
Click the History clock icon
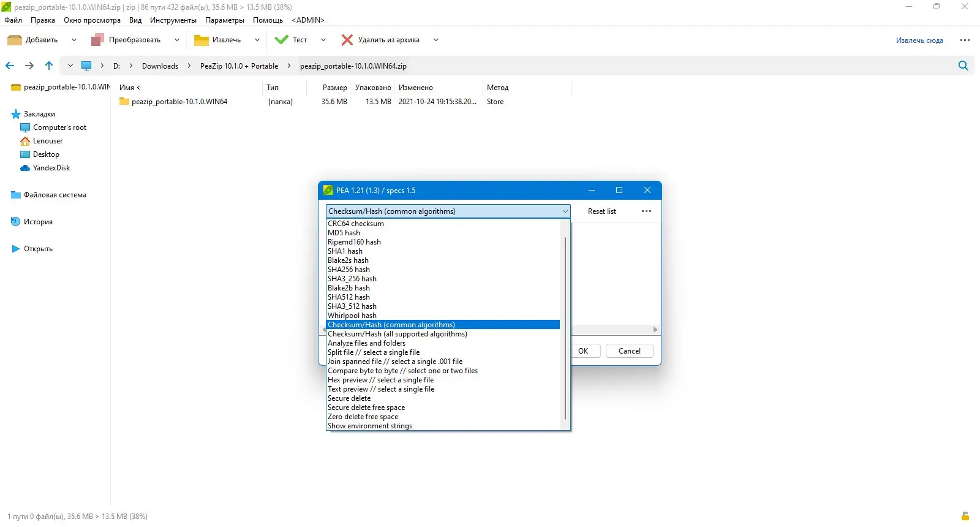[x=16, y=222]
